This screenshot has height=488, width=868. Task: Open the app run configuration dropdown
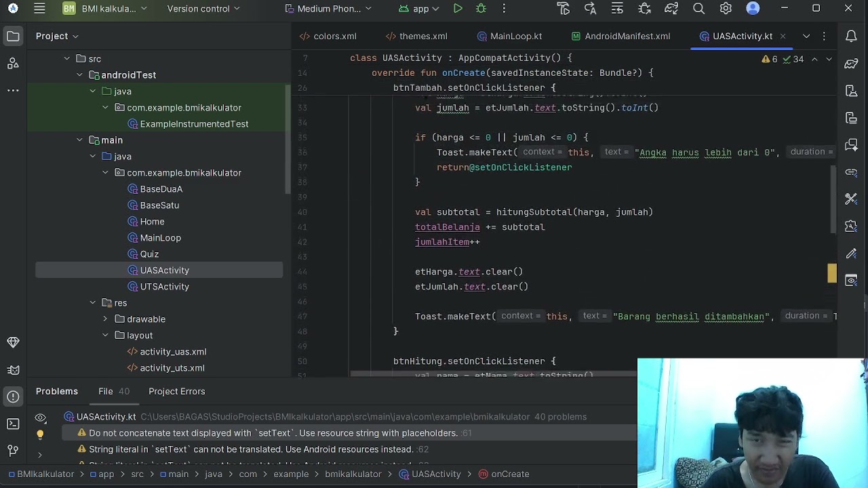pos(418,9)
